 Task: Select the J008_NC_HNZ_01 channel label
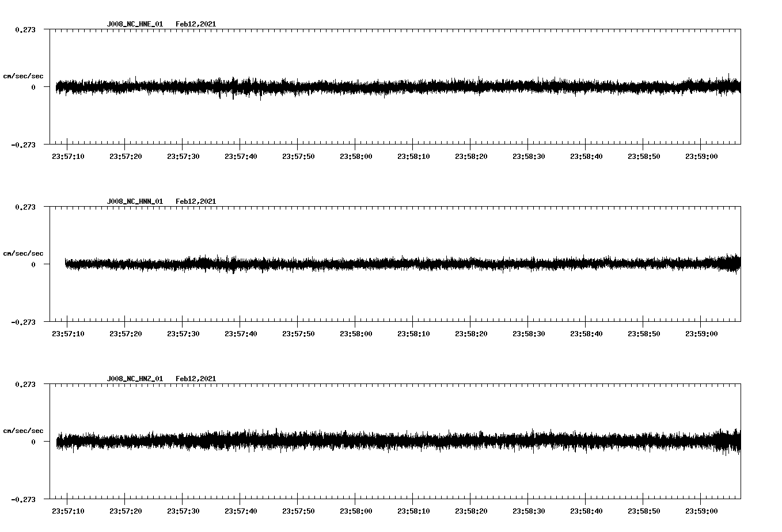coord(134,378)
